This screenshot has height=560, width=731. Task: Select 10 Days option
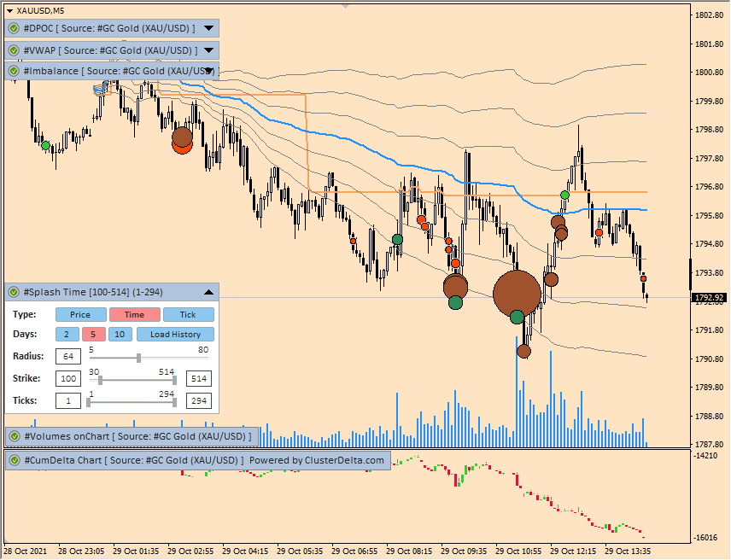click(120, 335)
